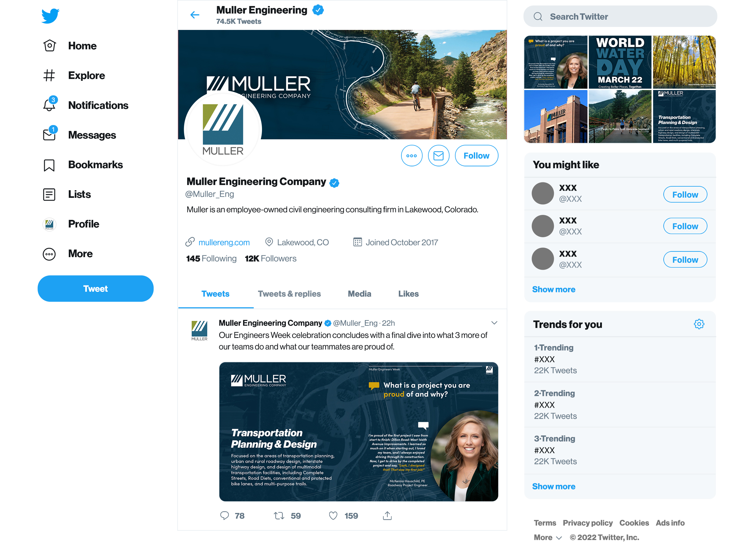Expand the footer More dropdown
This screenshot has height=551, width=756.
click(548, 537)
